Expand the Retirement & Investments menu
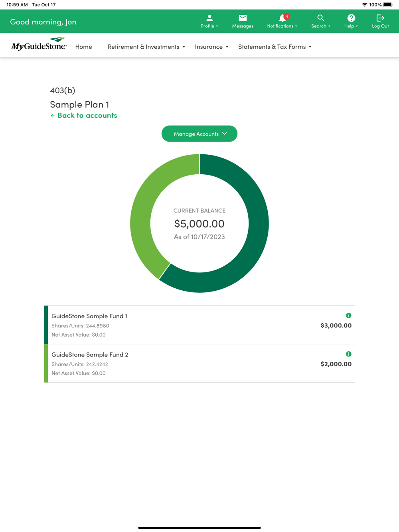The width and height of the screenshot is (399, 532). 146,47
